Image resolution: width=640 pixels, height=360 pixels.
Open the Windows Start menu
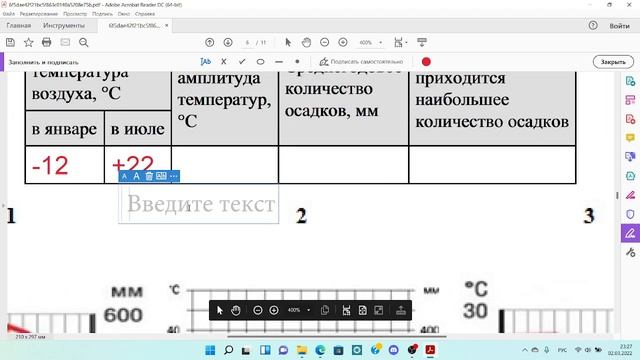[210, 350]
